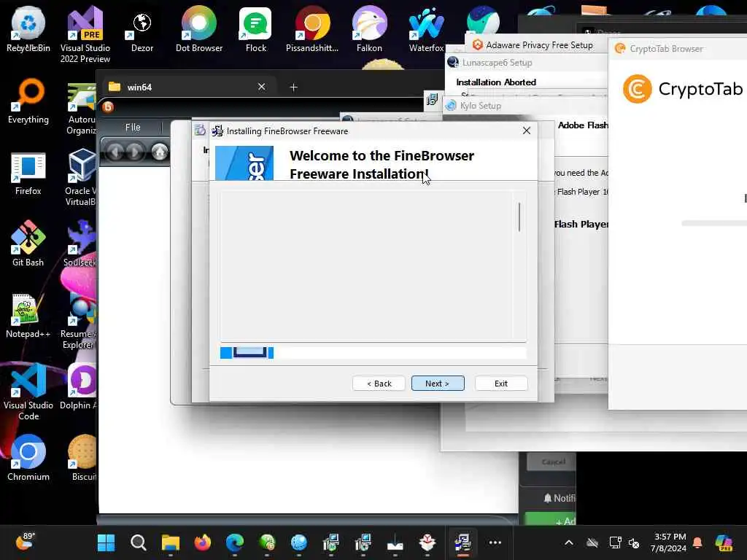The height and width of the screenshot is (560, 747).
Task: Close the FineBrowser installer window
Action: [527, 131]
